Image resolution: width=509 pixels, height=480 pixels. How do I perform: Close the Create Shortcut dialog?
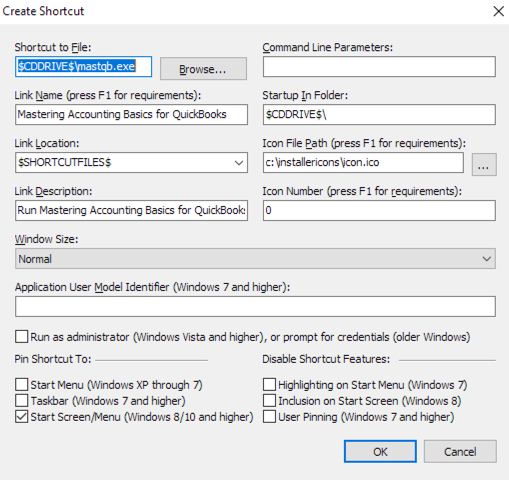498,11
